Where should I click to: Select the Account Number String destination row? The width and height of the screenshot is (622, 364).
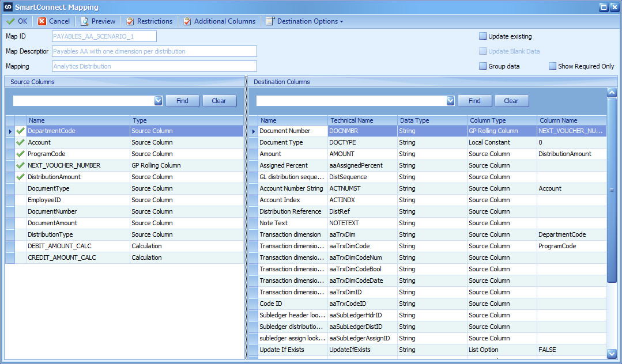[x=428, y=188]
